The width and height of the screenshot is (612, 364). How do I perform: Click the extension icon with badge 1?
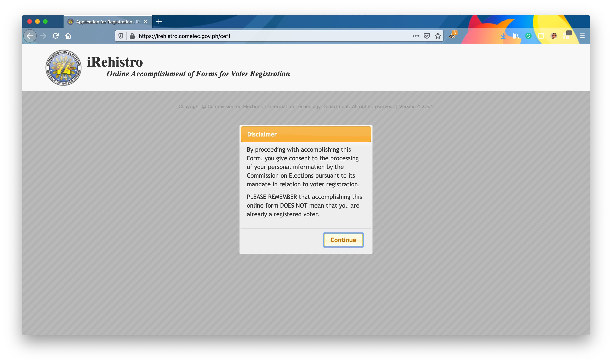pyautogui.click(x=567, y=35)
